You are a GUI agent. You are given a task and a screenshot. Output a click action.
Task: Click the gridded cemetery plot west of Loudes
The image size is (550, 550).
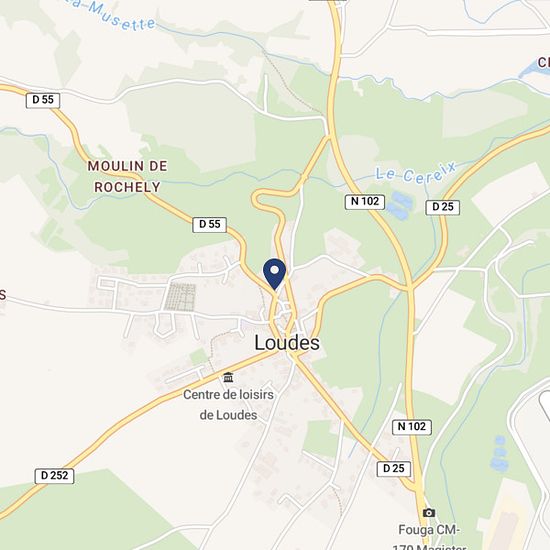180,297
